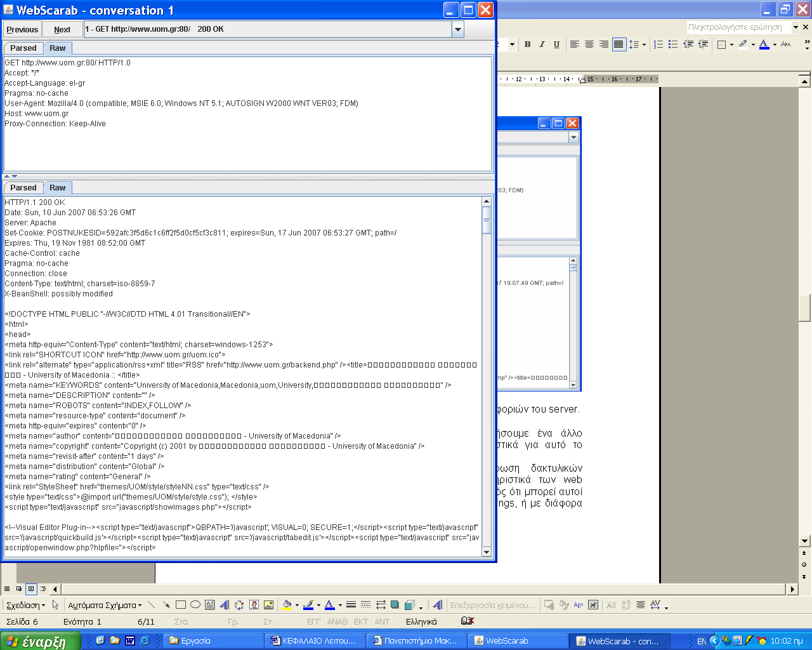Click scroll-up arrow of response pane
Image resolution: width=812 pixels, height=650 pixels.
point(487,202)
